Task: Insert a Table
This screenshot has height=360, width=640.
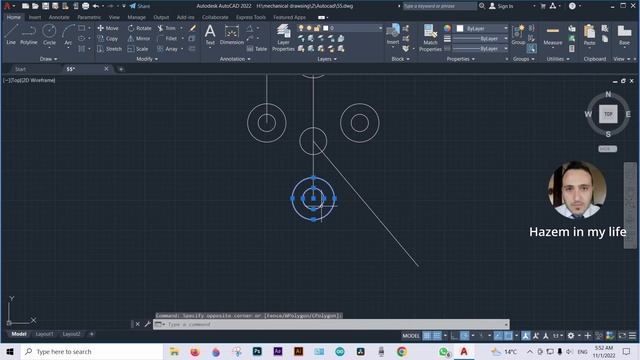Action: [x=257, y=49]
